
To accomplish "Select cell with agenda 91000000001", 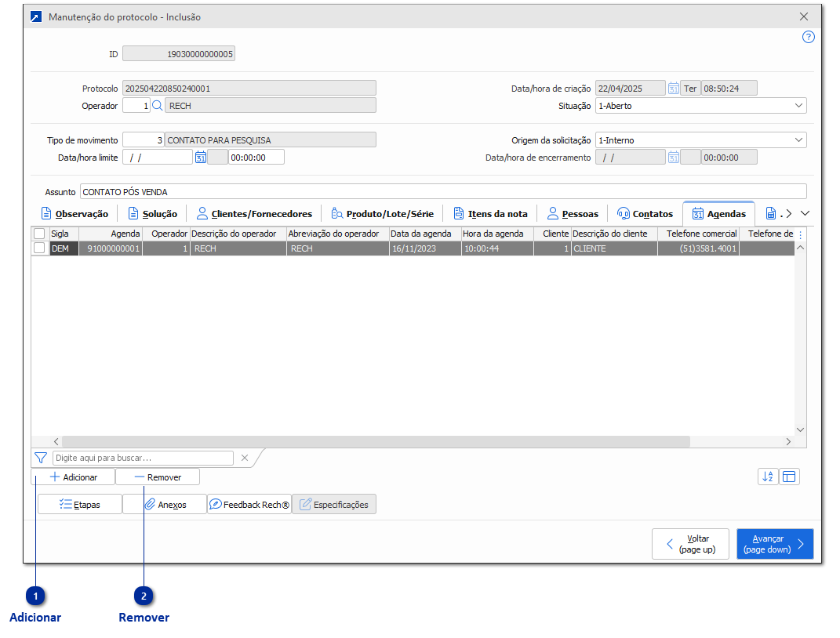I will [x=111, y=248].
